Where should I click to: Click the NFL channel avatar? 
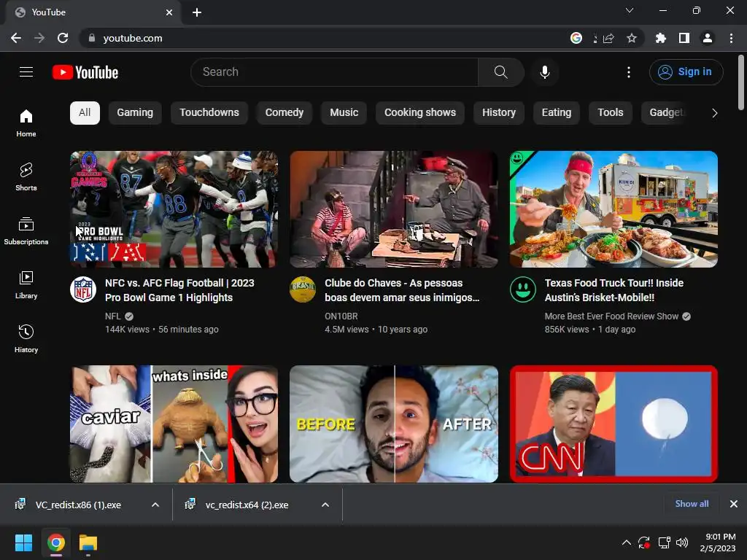pyautogui.click(x=83, y=289)
